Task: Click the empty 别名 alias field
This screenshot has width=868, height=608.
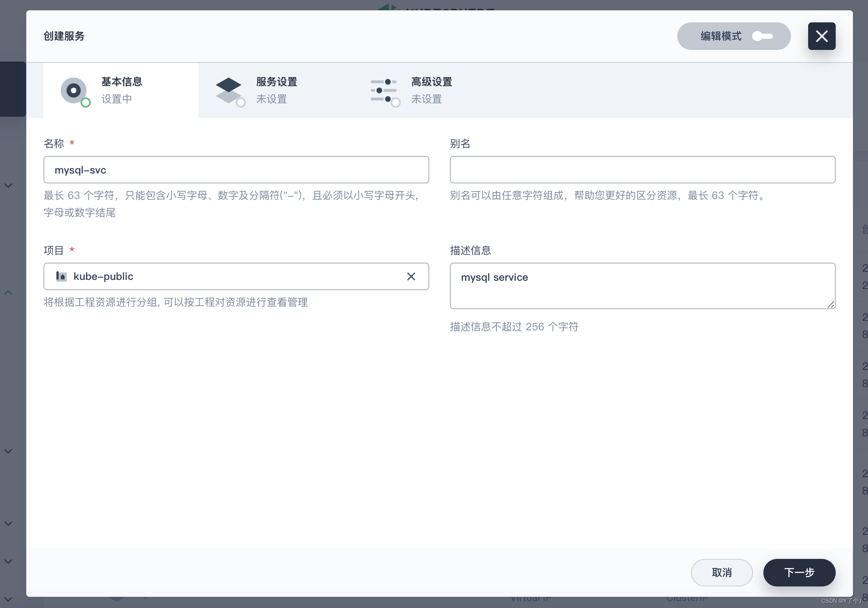Action: tap(643, 170)
